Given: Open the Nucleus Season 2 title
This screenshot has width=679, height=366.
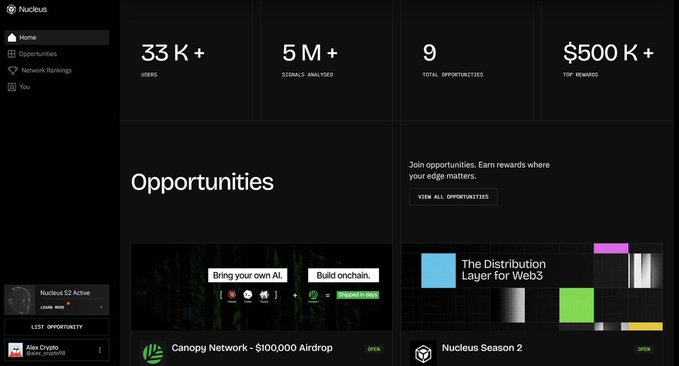Looking at the screenshot, I should click(482, 348).
